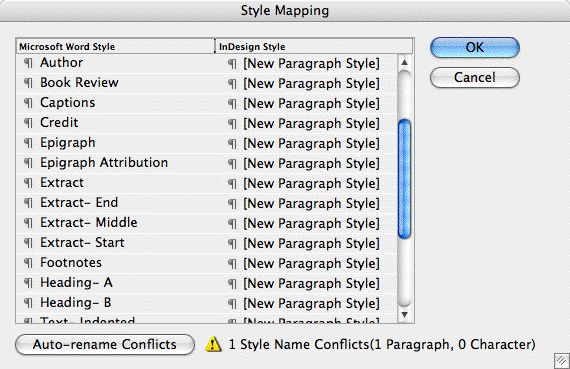Screen dimensions: 570x369
Task: Click the scrollbar up arrow
Action: tap(404, 63)
